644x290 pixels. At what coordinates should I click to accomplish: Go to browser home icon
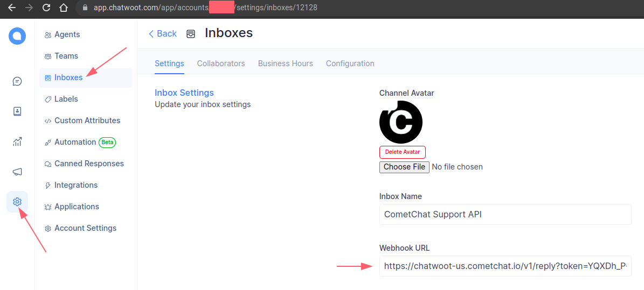[x=63, y=8]
